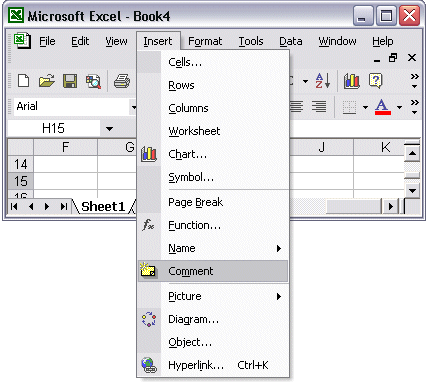Click the Hyperlink globe icon in the menu
426x382 pixels.
149,365
